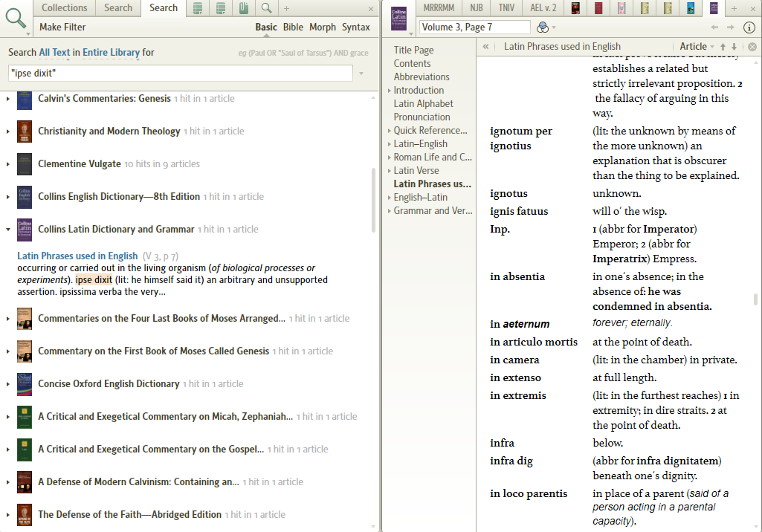
Task: Change the Entire Library resource scope
Action: [111, 53]
